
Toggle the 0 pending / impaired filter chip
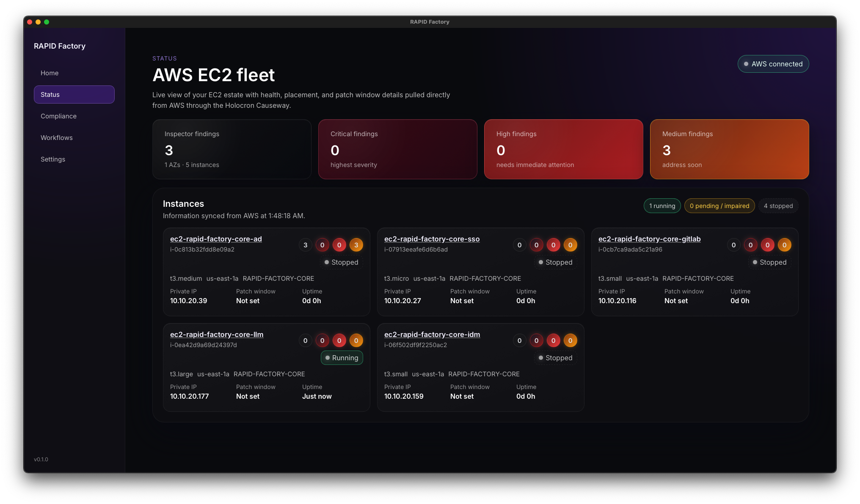coord(719,206)
